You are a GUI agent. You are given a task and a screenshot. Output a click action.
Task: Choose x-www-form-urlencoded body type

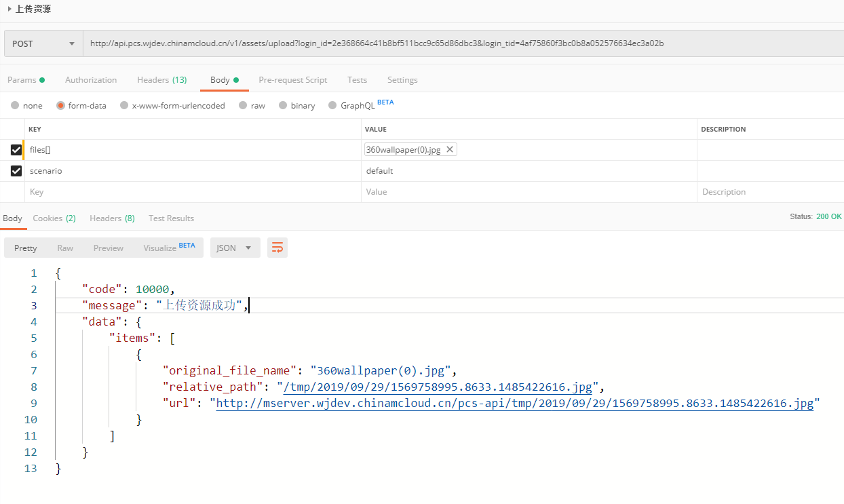(124, 105)
